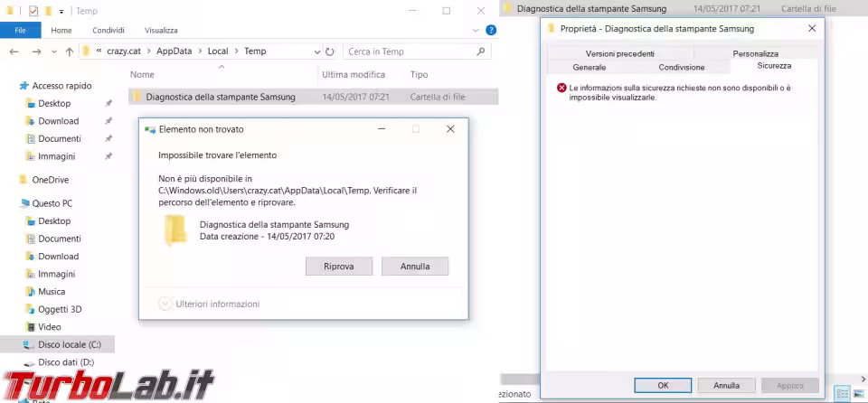This screenshot has height=403, width=868.
Task: Click Riprova in Elemento non trovato dialog
Action: (x=339, y=267)
